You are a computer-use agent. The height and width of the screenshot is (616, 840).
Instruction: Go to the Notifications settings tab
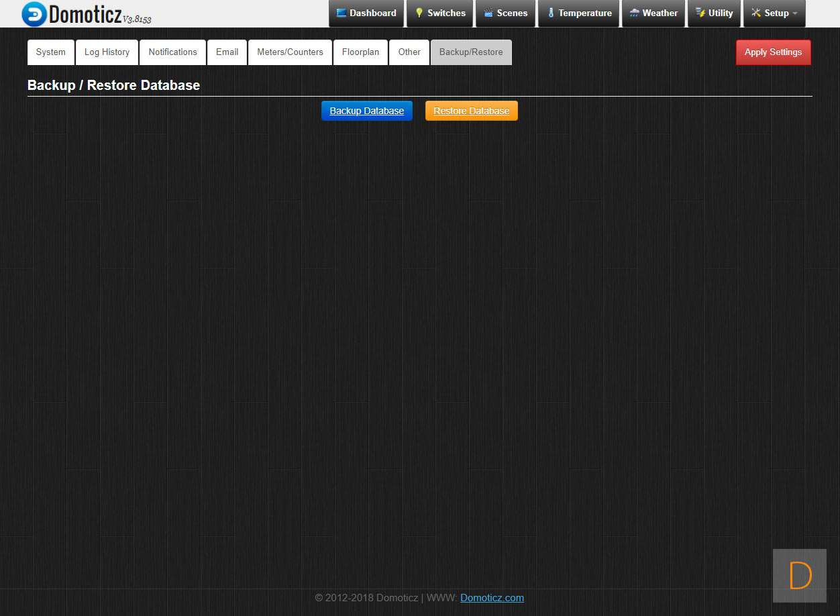172,52
